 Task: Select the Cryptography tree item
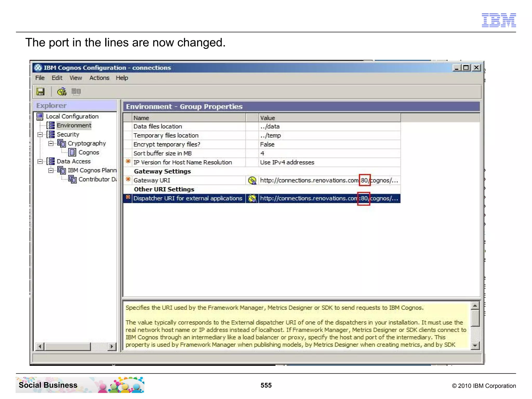(87, 143)
